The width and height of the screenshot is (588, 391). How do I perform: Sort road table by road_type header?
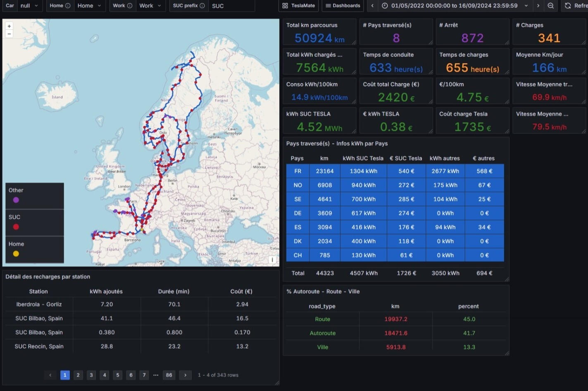pyautogui.click(x=322, y=306)
